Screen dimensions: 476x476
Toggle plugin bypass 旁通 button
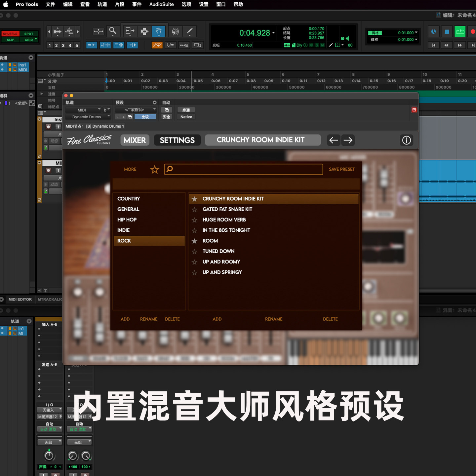(x=186, y=110)
